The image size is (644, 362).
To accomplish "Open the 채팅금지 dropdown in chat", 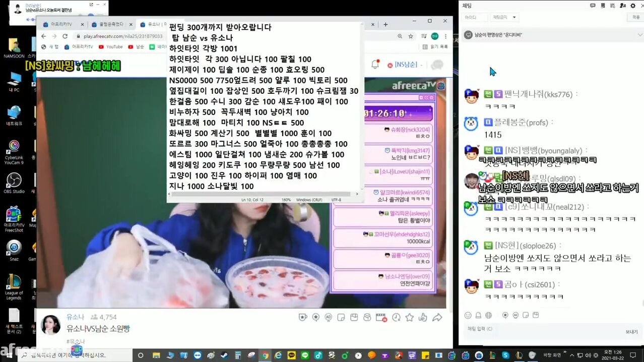I will tap(504, 17).
